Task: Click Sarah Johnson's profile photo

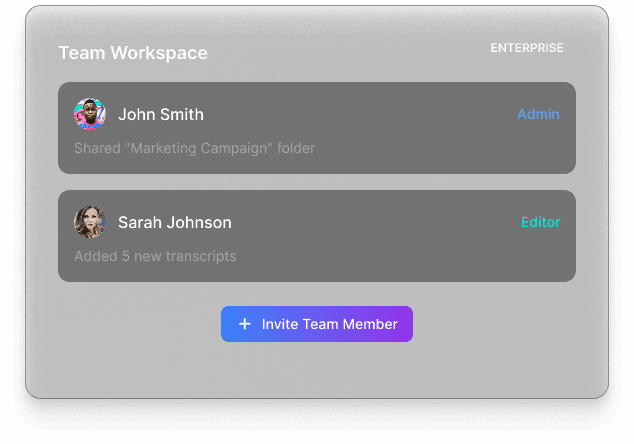Action: click(x=90, y=222)
